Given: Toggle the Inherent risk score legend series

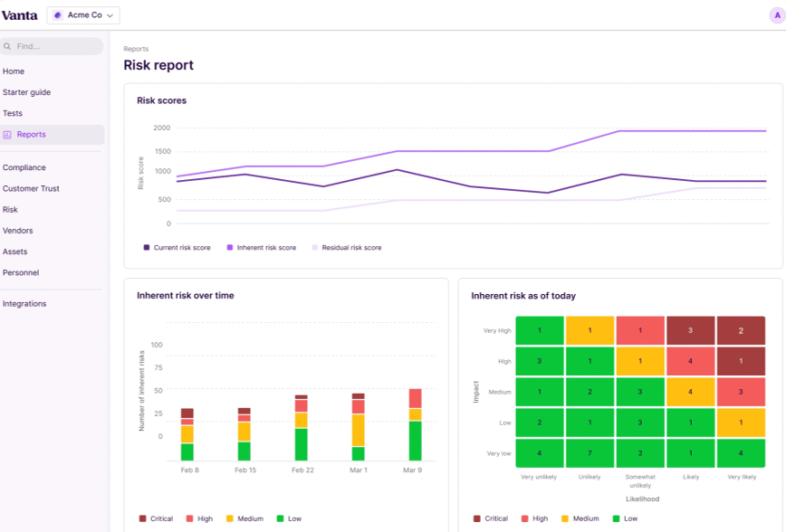Looking at the screenshot, I should pos(261,247).
